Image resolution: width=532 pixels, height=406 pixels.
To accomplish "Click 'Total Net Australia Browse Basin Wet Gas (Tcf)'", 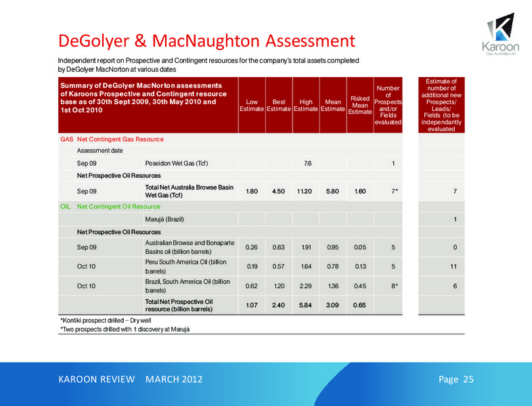I will pyautogui.click(x=190, y=191).
